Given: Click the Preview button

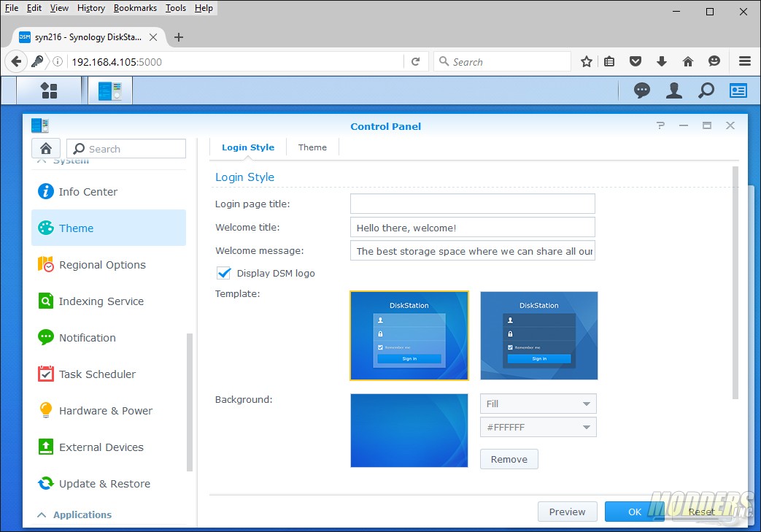Looking at the screenshot, I should 568,512.
